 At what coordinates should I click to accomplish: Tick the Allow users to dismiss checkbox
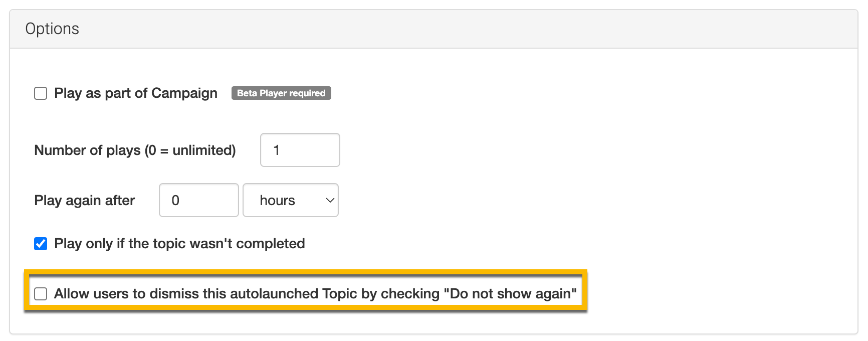(41, 294)
